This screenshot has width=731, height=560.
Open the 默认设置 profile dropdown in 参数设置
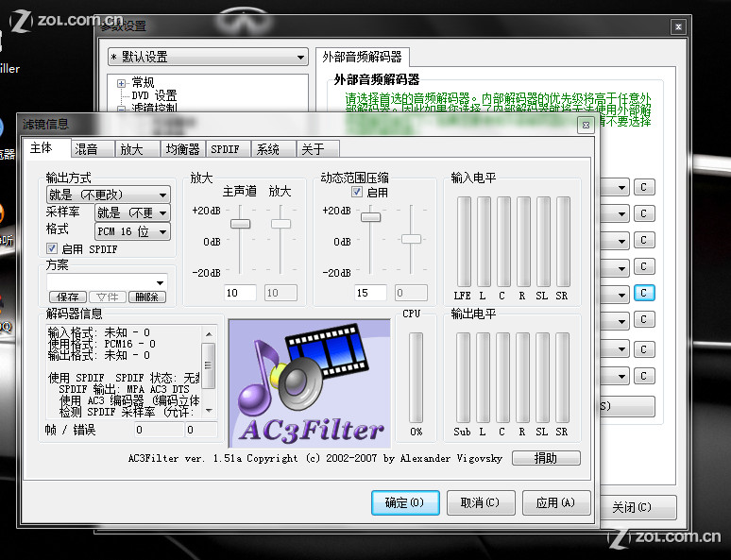point(208,58)
